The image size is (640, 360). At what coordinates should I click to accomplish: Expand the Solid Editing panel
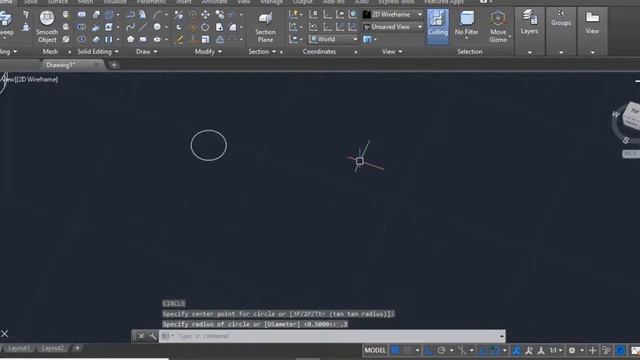(98, 52)
